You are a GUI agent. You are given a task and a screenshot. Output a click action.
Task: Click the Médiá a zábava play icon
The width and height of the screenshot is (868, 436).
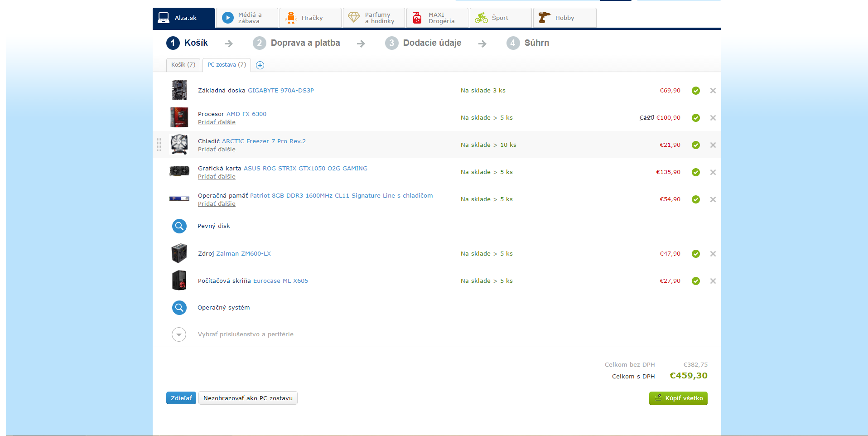pyautogui.click(x=228, y=18)
